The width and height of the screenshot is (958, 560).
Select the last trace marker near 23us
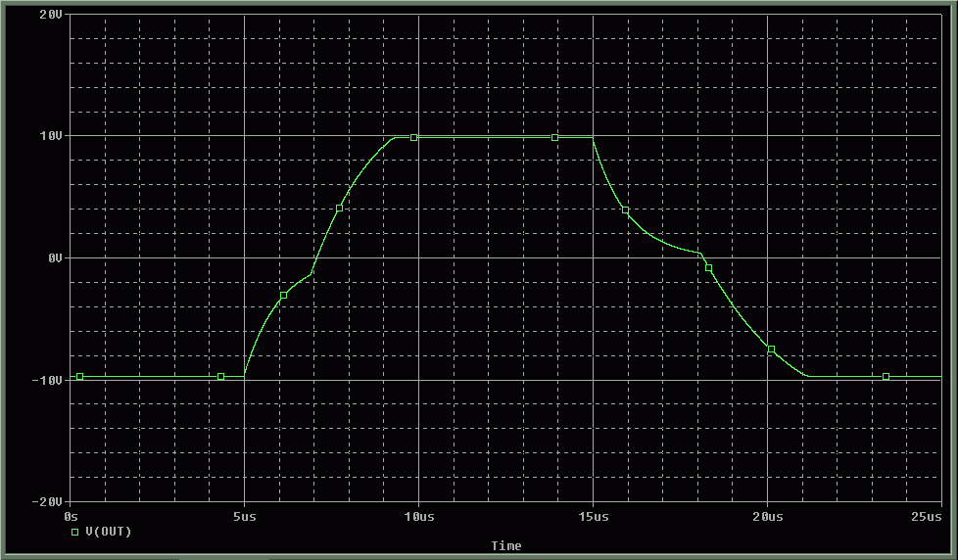coord(886,377)
